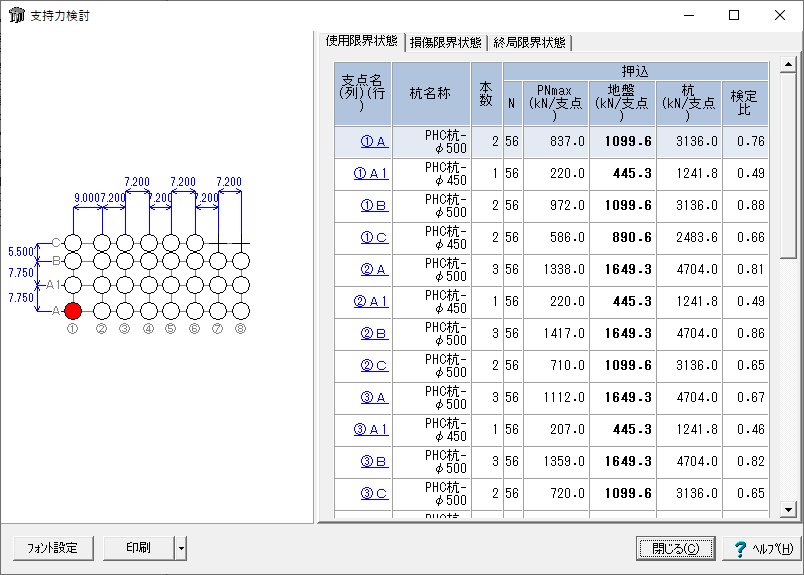804x575 pixels.
Task: Click the PNmax value 1417.0
Action: [564, 333]
